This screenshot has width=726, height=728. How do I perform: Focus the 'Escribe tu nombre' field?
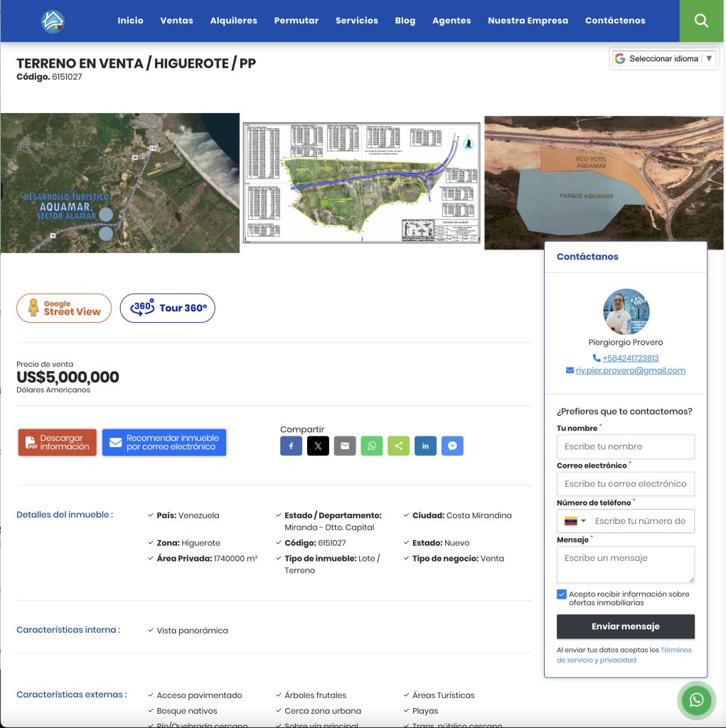[x=626, y=446]
